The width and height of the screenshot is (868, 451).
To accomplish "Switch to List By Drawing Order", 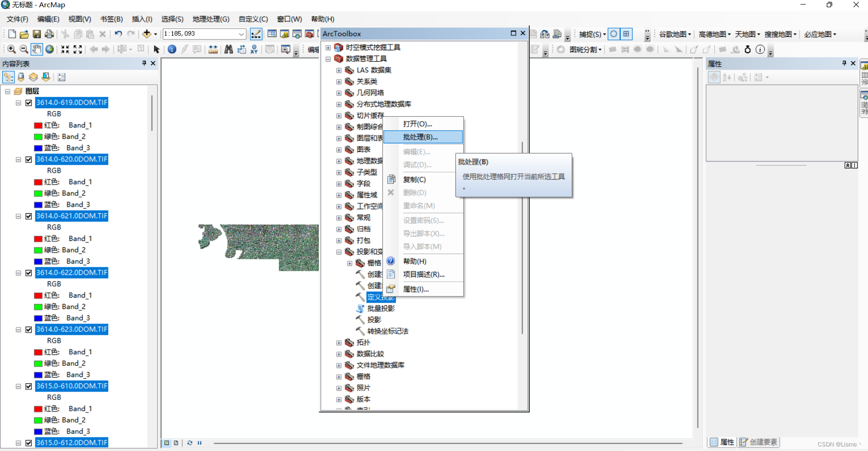I will click(9, 77).
